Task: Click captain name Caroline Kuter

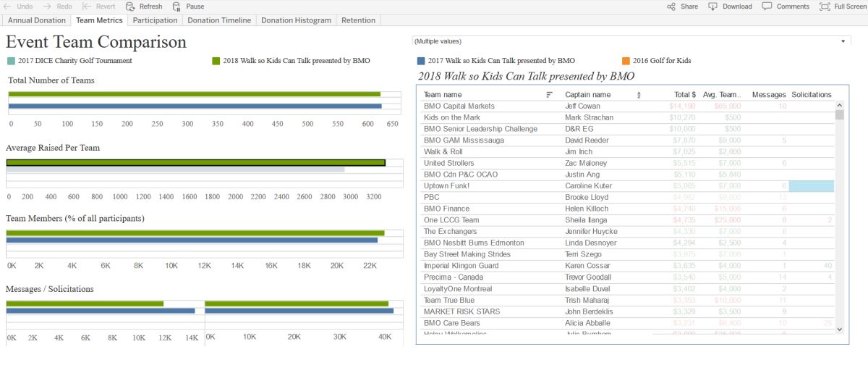Action: [x=588, y=186]
